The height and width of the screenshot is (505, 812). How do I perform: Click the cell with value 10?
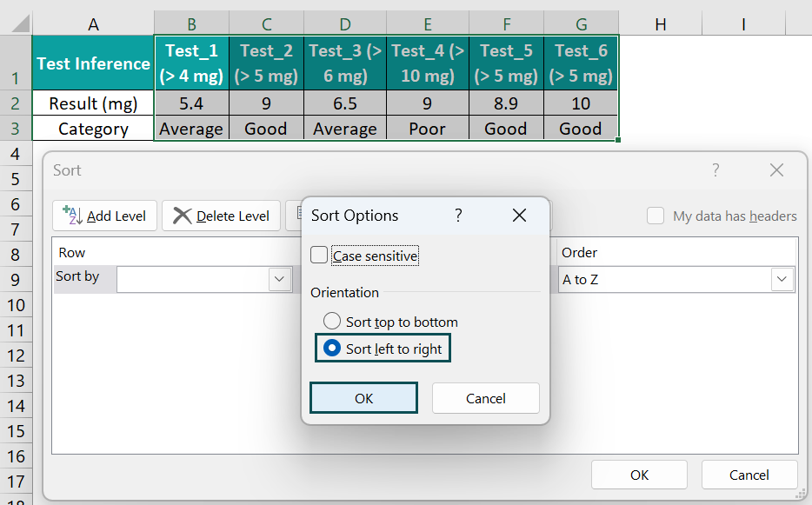pos(581,103)
